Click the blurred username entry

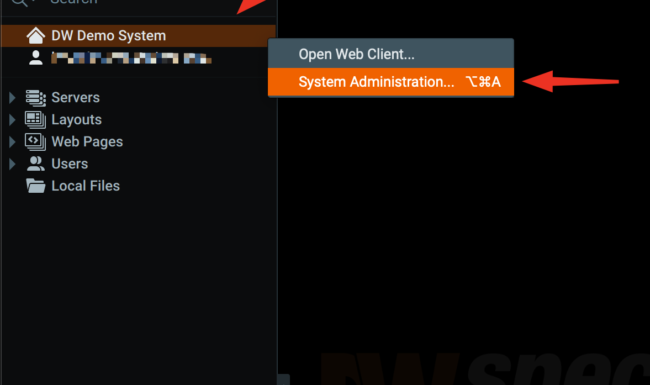tap(131, 58)
